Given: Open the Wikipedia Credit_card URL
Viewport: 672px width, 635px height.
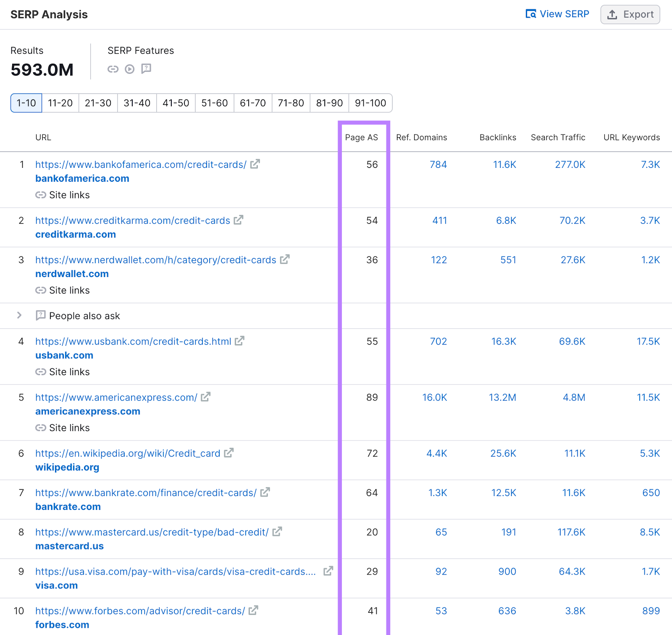Looking at the screenshot, I should pos(128,453).
